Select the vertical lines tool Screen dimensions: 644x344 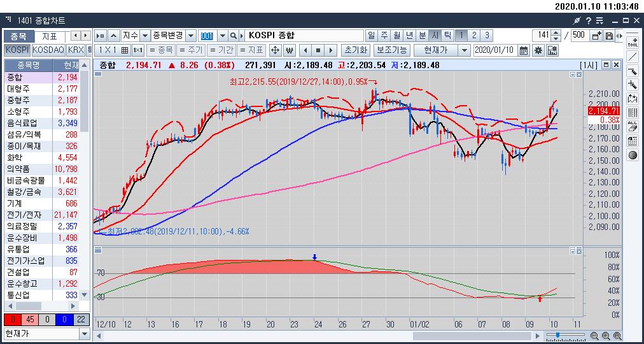[633, 113]
